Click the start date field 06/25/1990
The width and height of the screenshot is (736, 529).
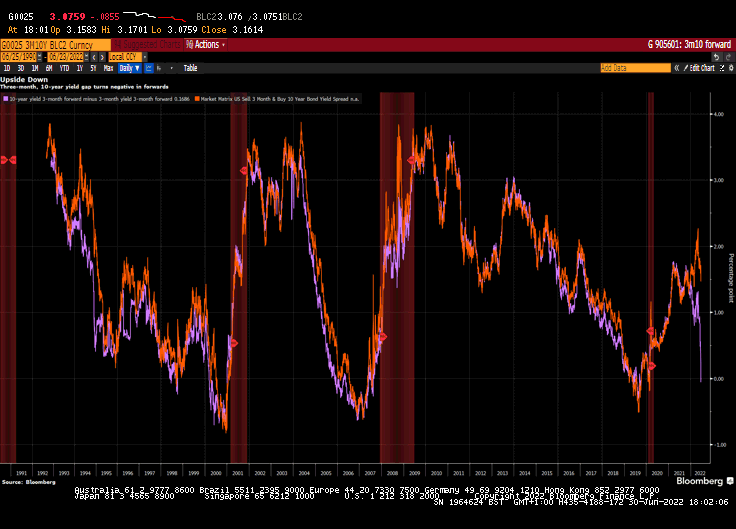pos(19,57)
